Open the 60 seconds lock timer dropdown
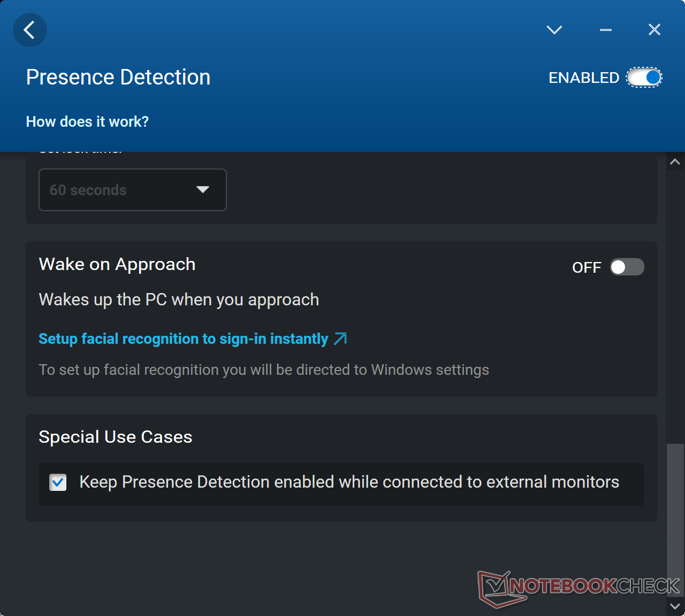Screen dimensions: 685x616 click(133, 190)
